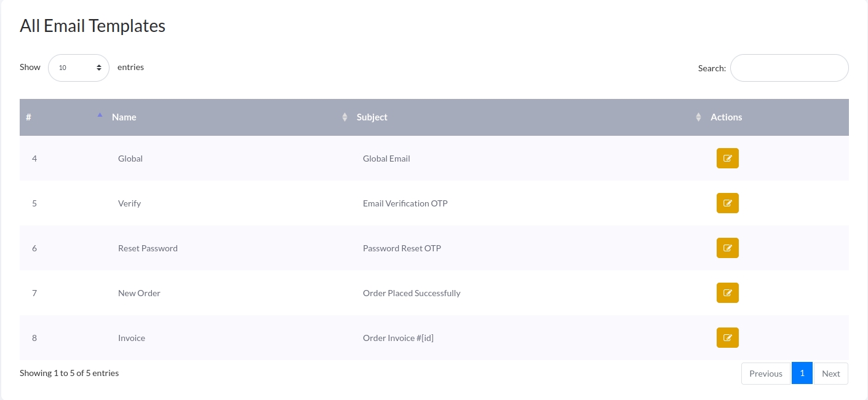Click the Order Invoice #[id] subject
The image size is (868, 400).
(398, 338)
